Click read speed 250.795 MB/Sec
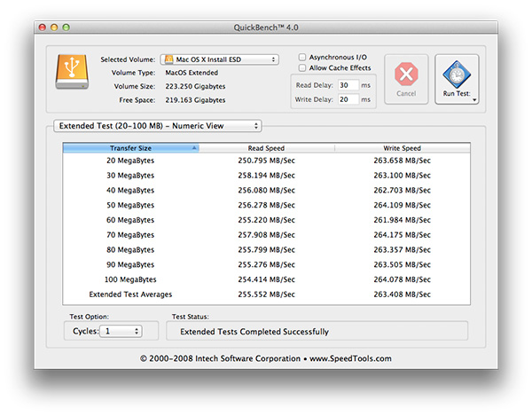This screenshot has height=416, width=532. 266,161
